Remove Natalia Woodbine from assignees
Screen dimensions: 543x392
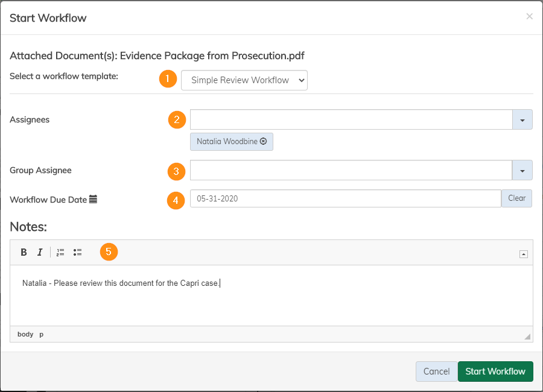click(x=264, y=142)
